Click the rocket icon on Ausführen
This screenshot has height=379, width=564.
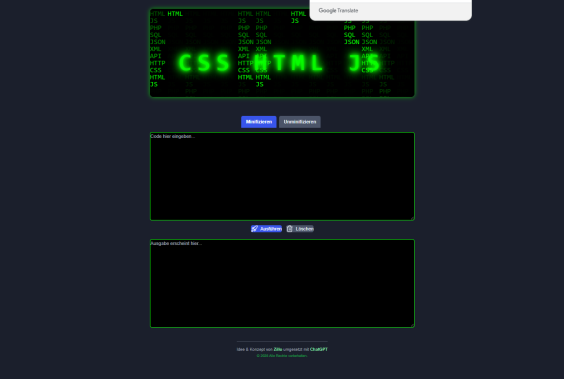click(x=254, y=229)
